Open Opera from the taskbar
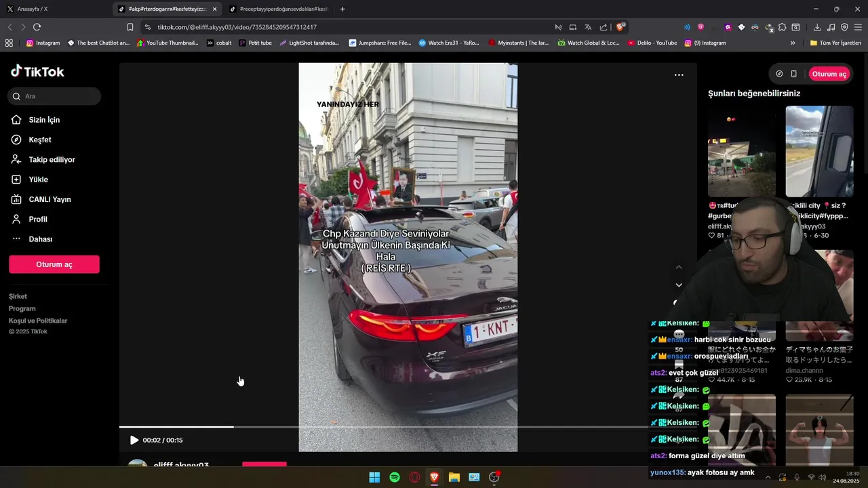Screen dimensions: 868x488 414,477
